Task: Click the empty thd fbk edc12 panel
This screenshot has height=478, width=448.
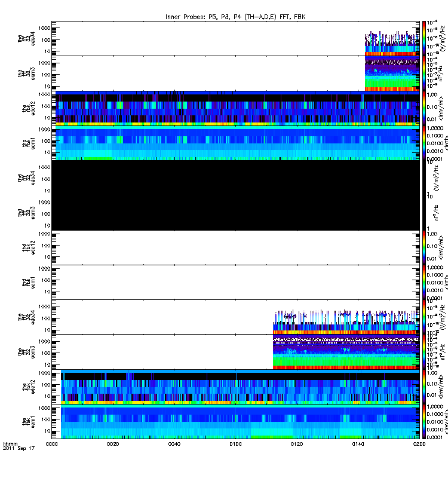Action: pyautogui.click(x=235, y=247)
